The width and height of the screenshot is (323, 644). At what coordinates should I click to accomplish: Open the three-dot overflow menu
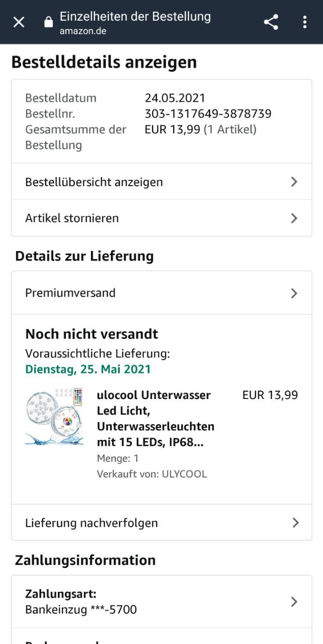coord(304,22)
